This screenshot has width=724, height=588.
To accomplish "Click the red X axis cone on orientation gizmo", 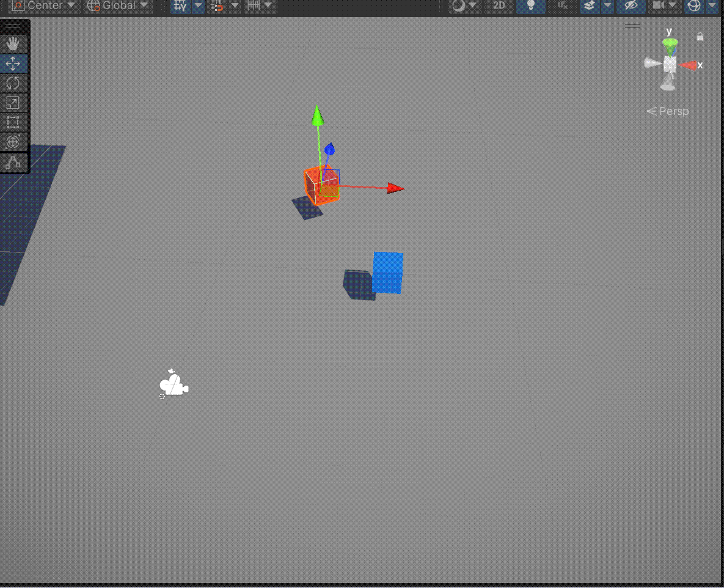I will (687, 65).
